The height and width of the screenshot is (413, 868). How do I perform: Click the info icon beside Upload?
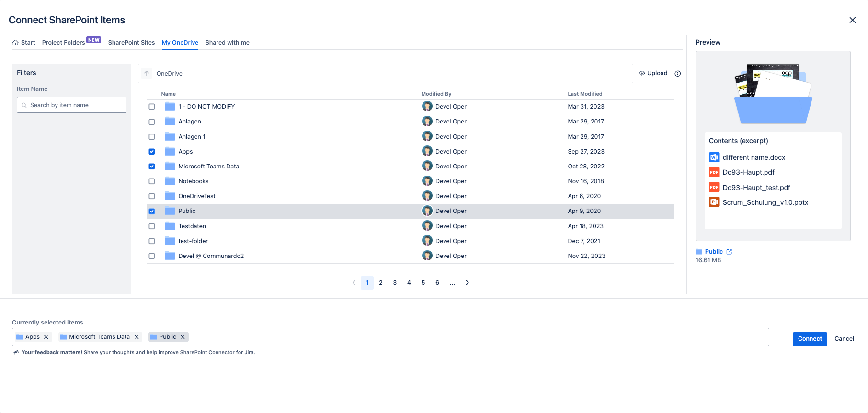tap(677, 74)
